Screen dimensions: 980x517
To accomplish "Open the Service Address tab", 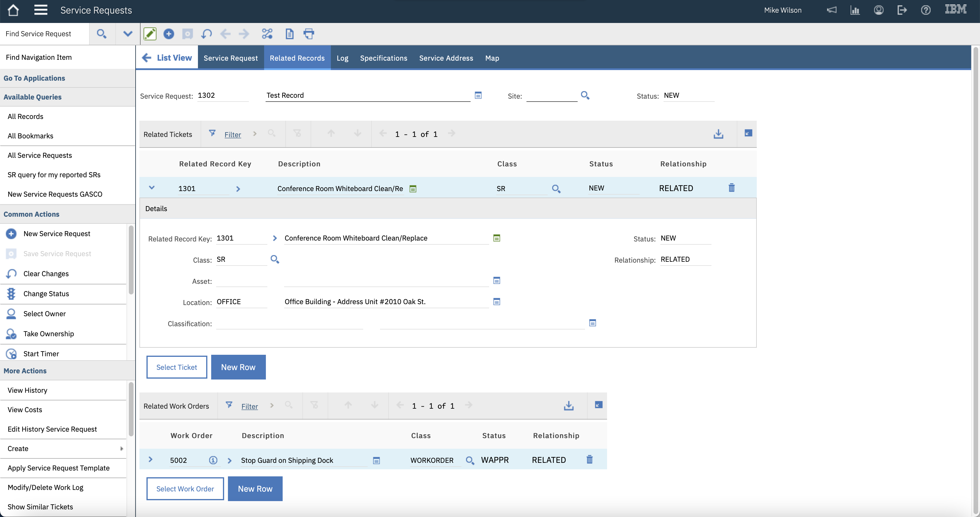I will (446, 58).
